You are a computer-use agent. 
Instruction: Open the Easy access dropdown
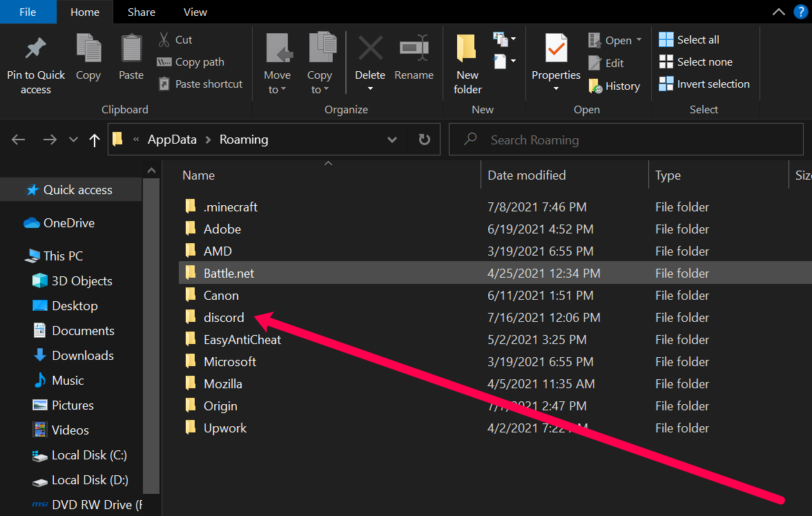[505, 61]
